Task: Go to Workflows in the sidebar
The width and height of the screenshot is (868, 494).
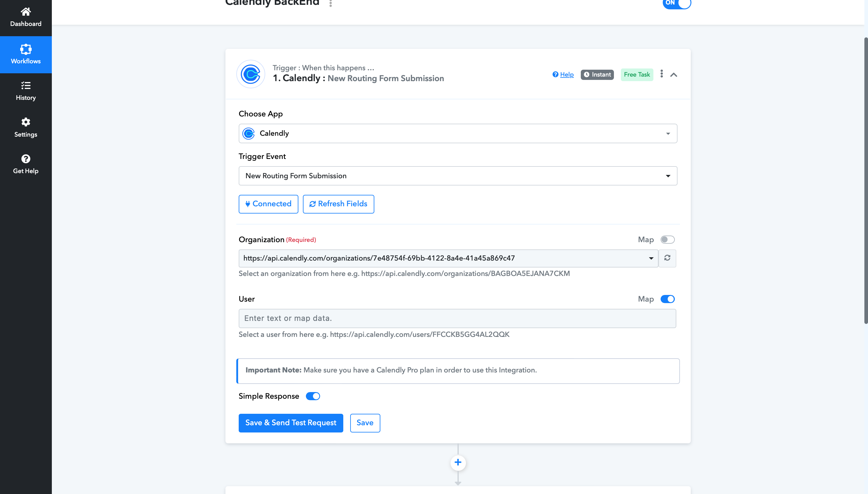Action: click(x=26, y=54)
